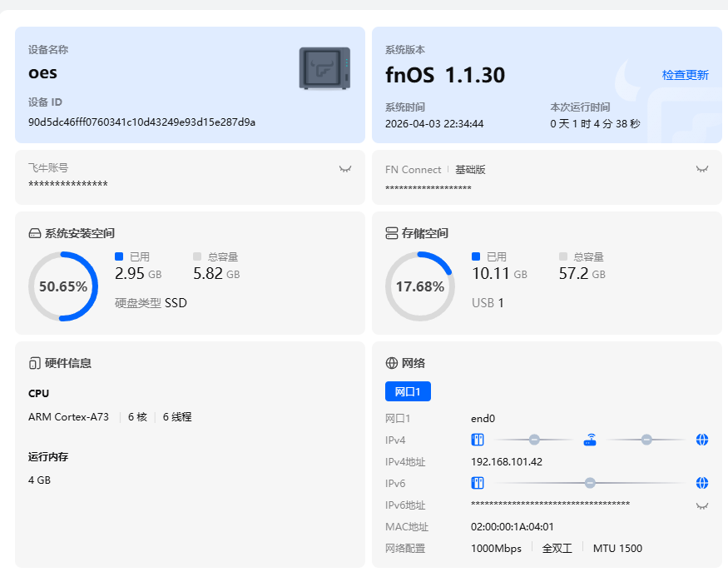The image size is (728, 582).
Task: Click the device name "oes"
Action: click(42, 73)
